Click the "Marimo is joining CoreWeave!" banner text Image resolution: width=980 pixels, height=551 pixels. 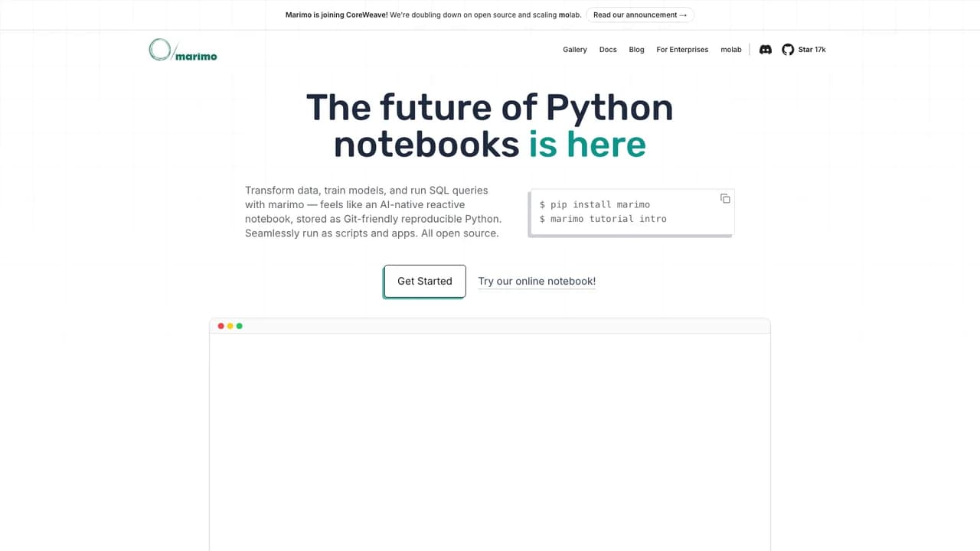pos(337,15)
